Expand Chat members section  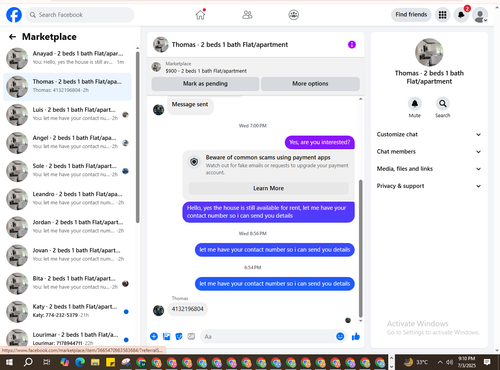tap(429, 152)
